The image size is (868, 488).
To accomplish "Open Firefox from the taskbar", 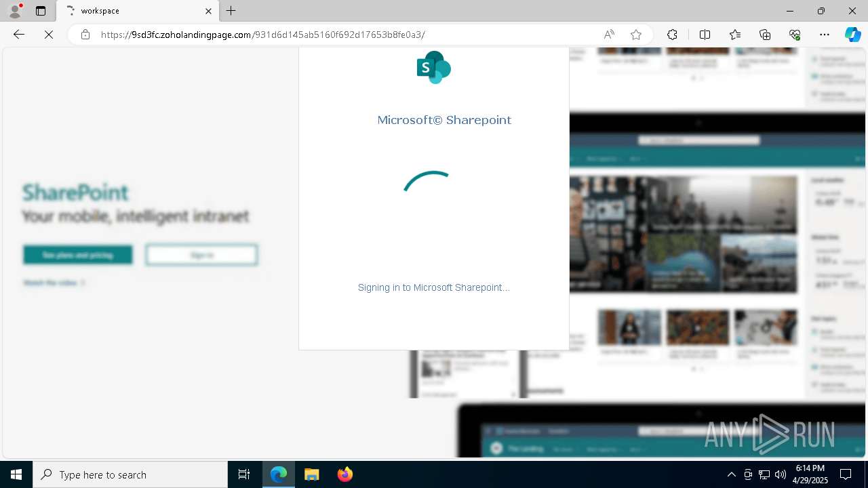I will pos(344,474).
